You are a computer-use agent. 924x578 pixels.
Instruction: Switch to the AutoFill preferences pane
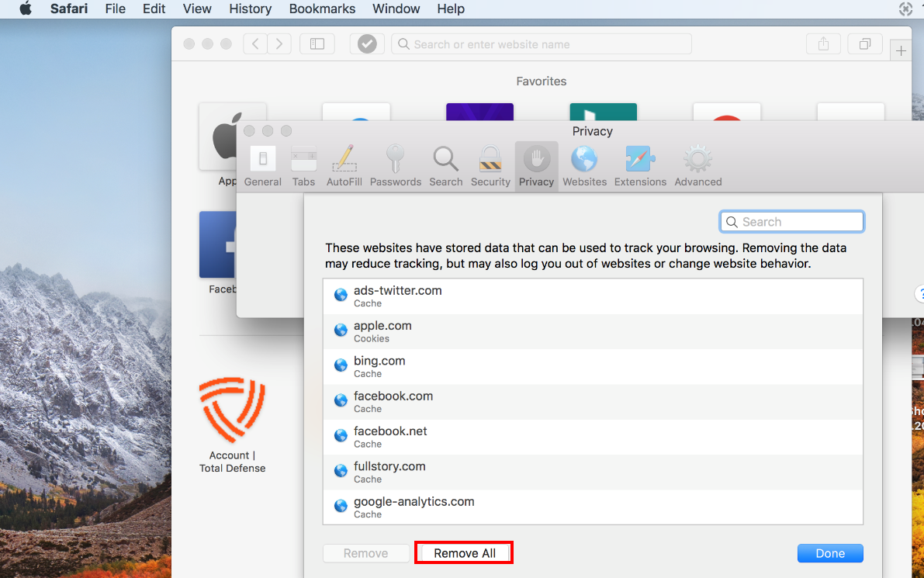tap(344, 166)
